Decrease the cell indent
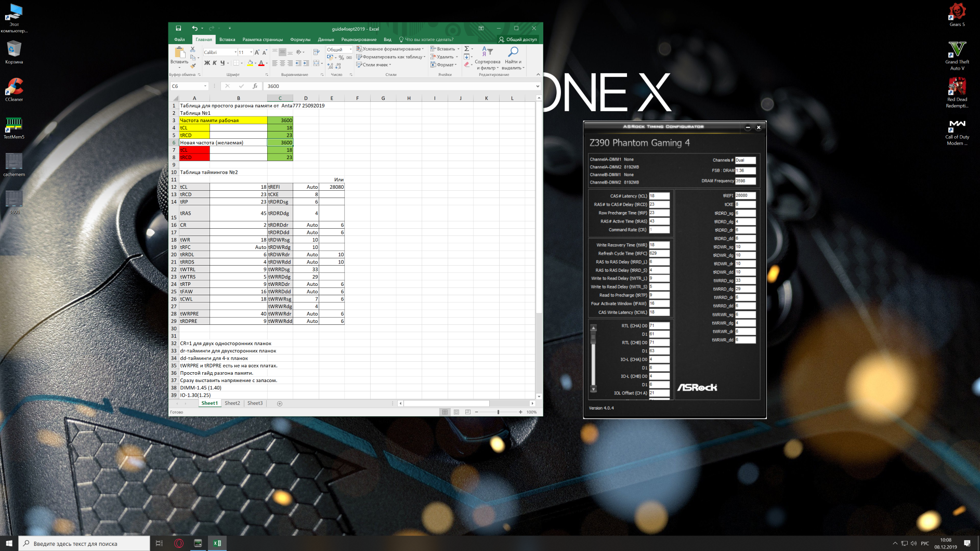This screenshot has width=980, height=551. click(x=298, y=63)
